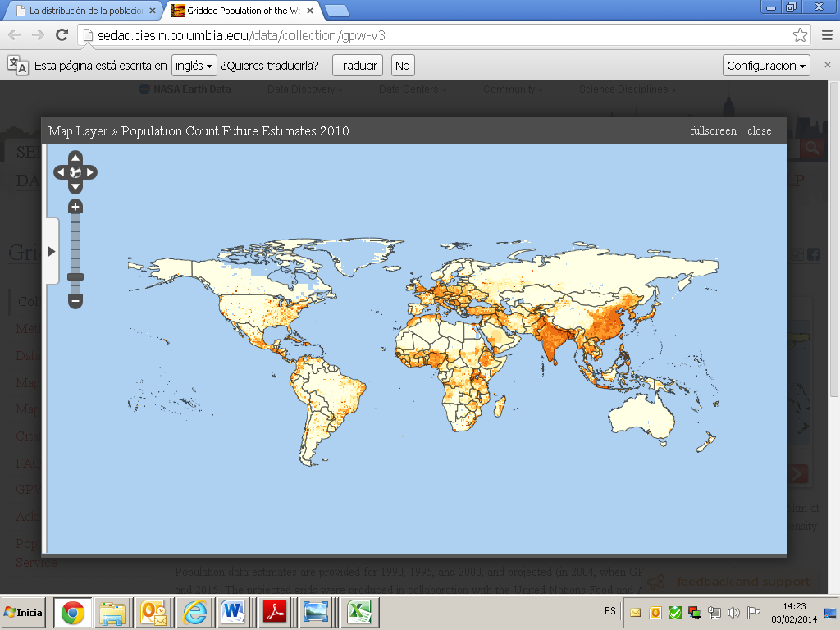Zoom out with the minus button
This screenshot has height=630, width=840.
[75, 301]
